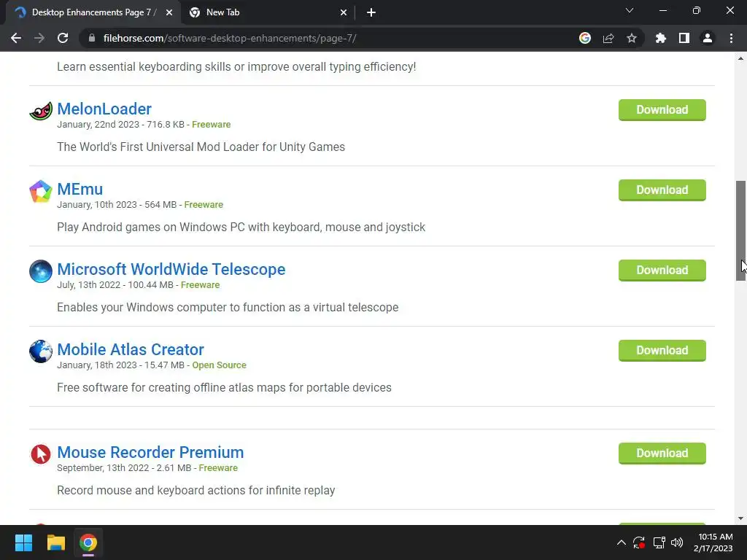
Task: Close the New Tab tab
Action: click(x=344, y=12)
